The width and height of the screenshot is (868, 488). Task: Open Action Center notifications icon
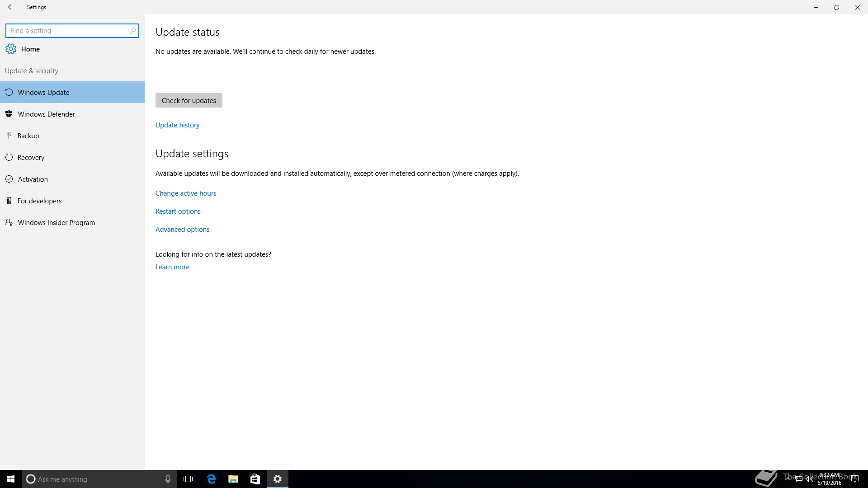coord(854,479)
